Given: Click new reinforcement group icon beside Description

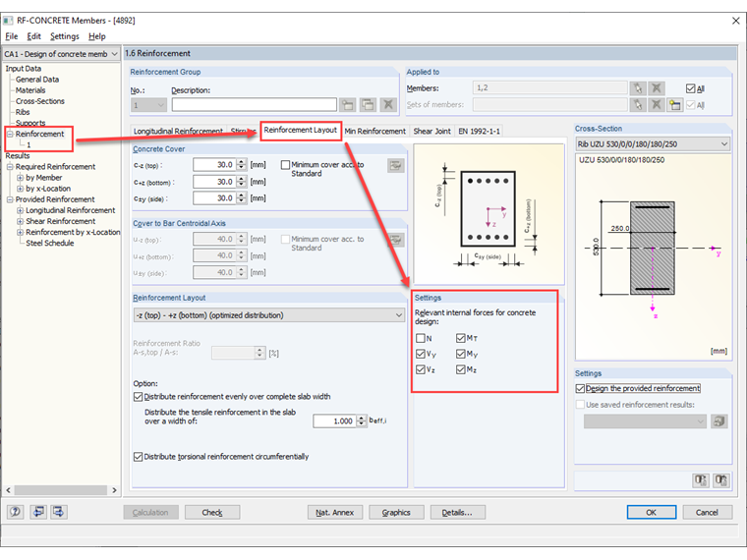Looking at the screenshot, I should pyautogui.click(x=348, y=104).
